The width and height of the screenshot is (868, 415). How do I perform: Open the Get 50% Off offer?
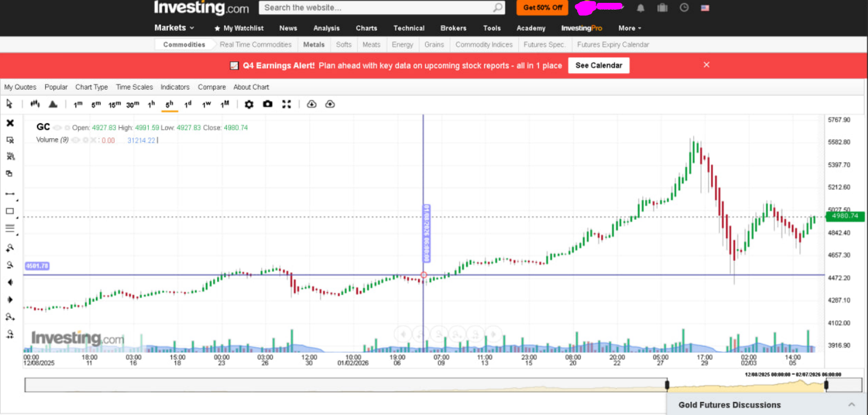[542, 7]
